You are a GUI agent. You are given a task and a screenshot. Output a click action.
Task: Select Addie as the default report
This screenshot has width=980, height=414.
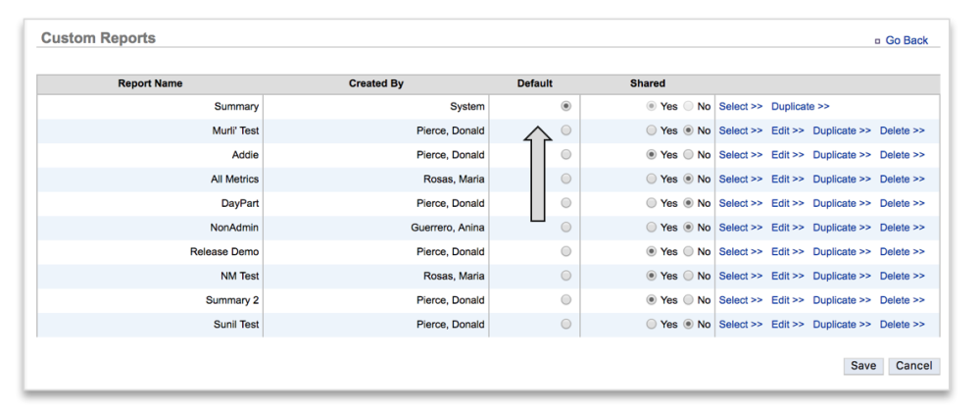(565, 155)
